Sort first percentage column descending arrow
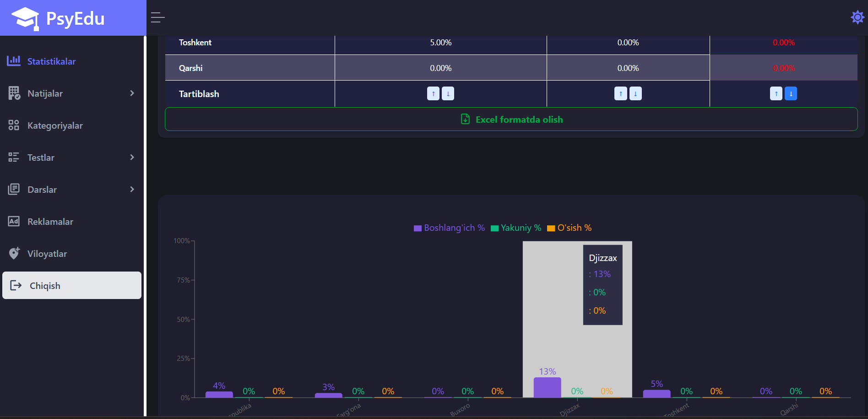 448,93
